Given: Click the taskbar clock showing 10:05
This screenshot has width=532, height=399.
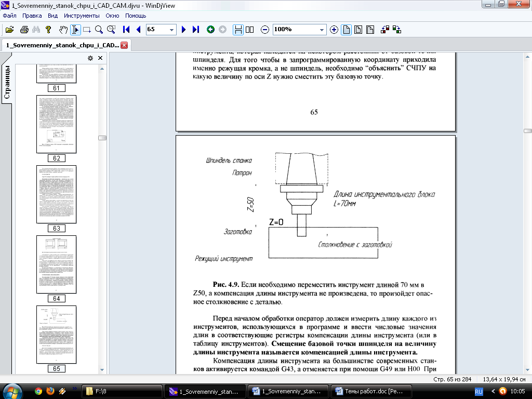Looking at the screenshot, I should pyautogui.click(x=518, y=391).
